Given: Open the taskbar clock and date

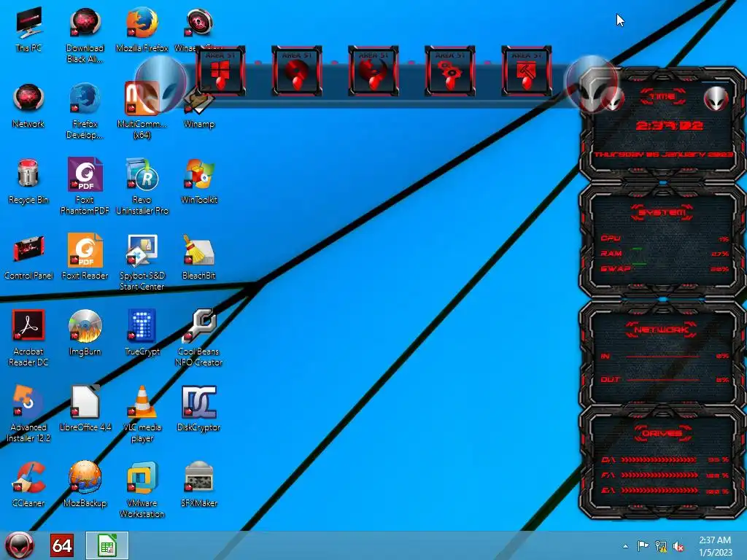Looking at the screenshot, I should point(715,546).
